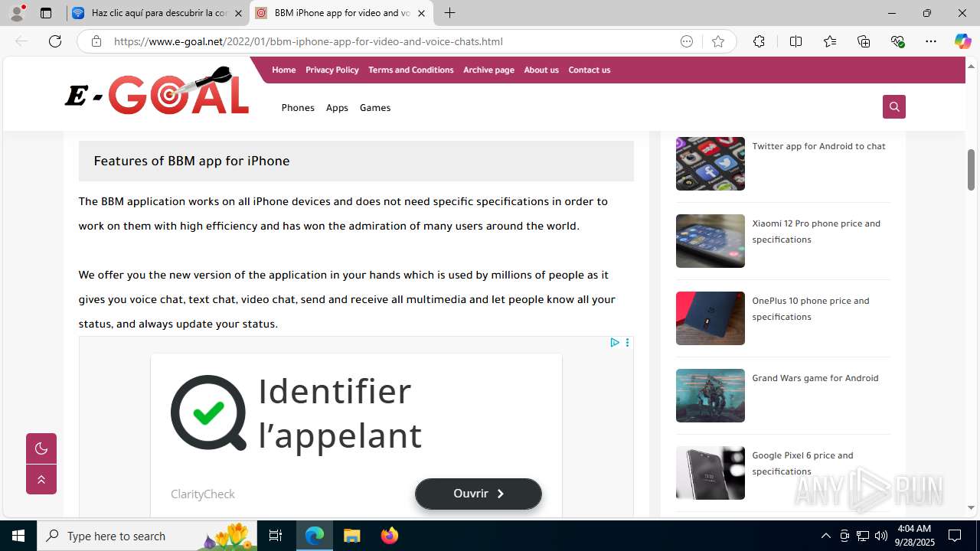980x551 pixels.
Task: View site information lock icon
Action: [96, 41]
